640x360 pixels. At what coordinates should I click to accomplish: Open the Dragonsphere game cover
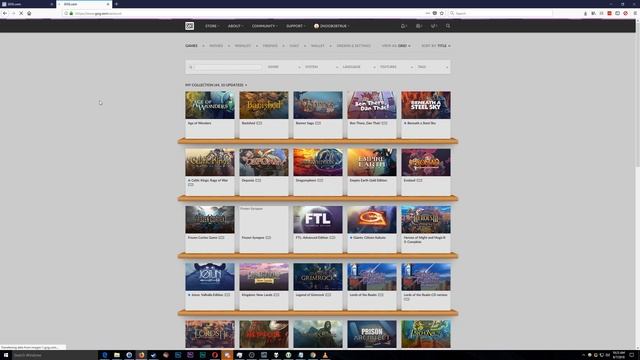[x=318, y=162]
